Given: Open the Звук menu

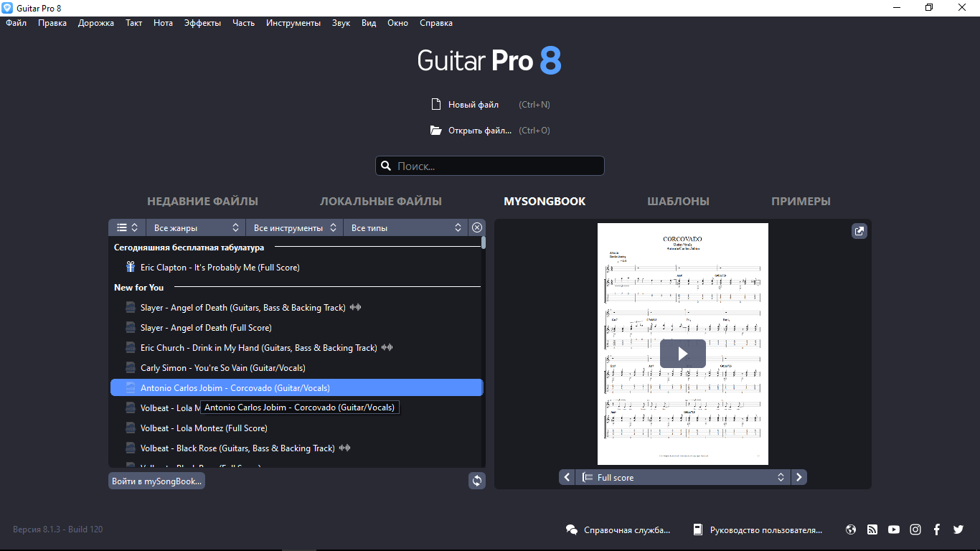Looking at the screenshot, I should click(341, 23).
